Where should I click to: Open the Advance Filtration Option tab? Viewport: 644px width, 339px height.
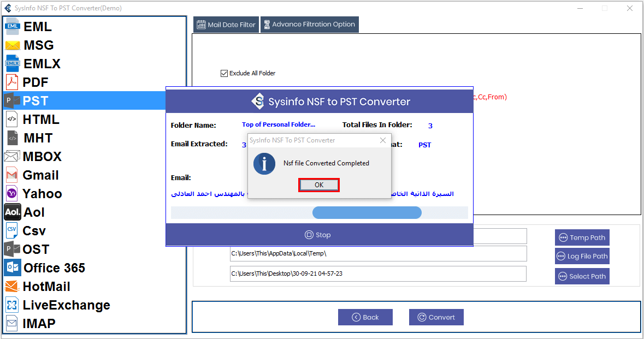point(310,25)
